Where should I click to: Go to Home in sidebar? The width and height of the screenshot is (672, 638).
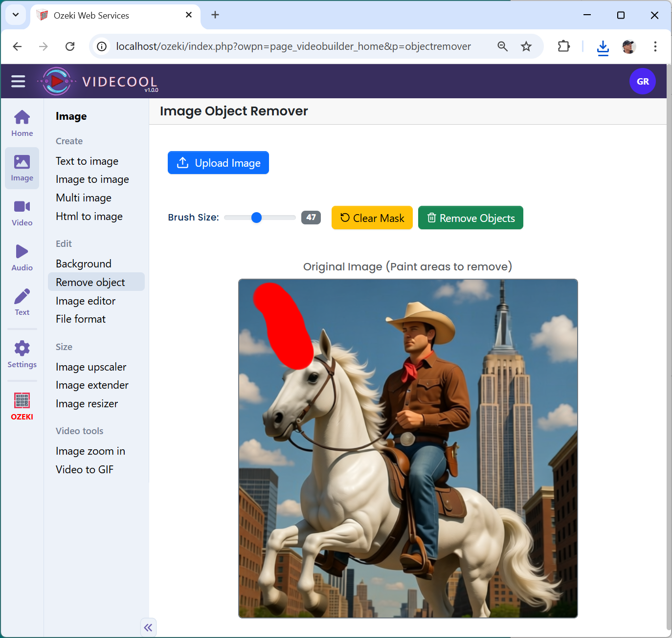22,123
